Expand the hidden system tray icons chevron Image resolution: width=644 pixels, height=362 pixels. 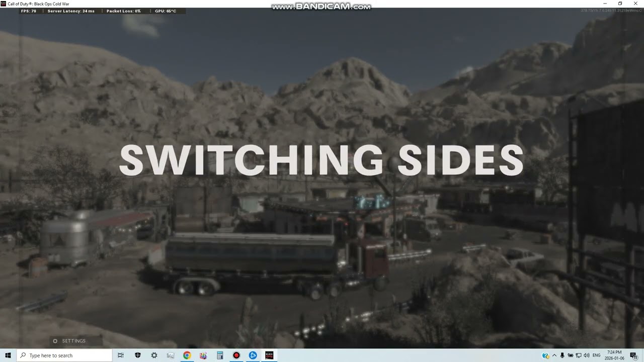(x=554, y=355)
